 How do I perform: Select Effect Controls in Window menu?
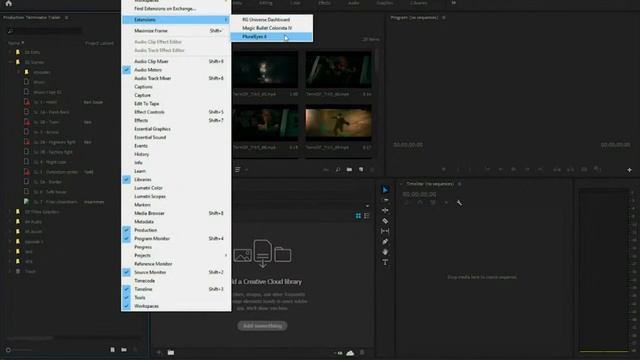176,112
